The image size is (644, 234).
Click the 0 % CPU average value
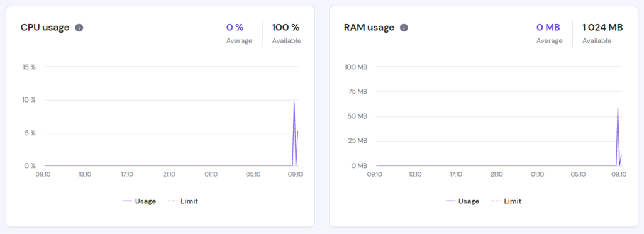click(235, 28)
